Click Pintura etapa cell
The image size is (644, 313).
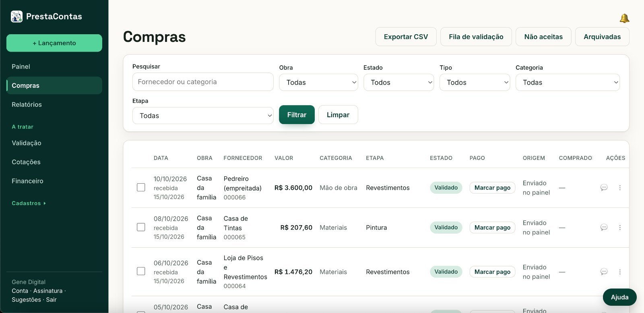pyautogui.click(x=376, y=228)
